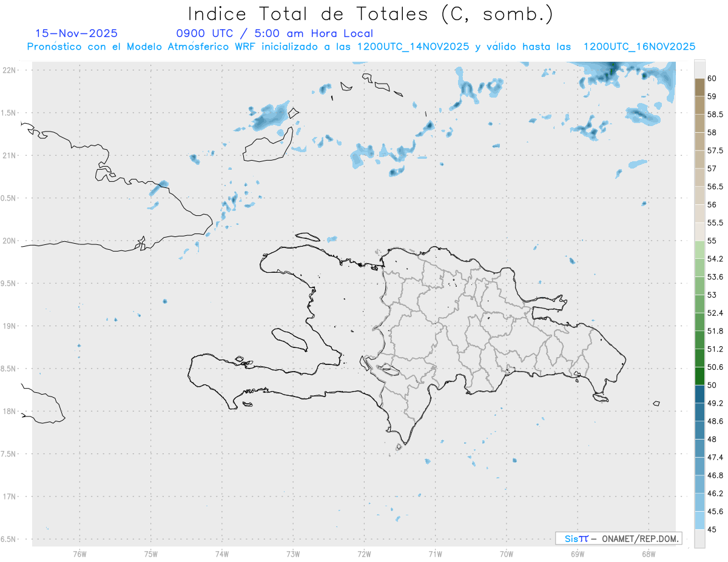Click the initialization time '1200UTC_14NOV2025'
The height and width of the screenshot is (562, 728).
point(413,47)
